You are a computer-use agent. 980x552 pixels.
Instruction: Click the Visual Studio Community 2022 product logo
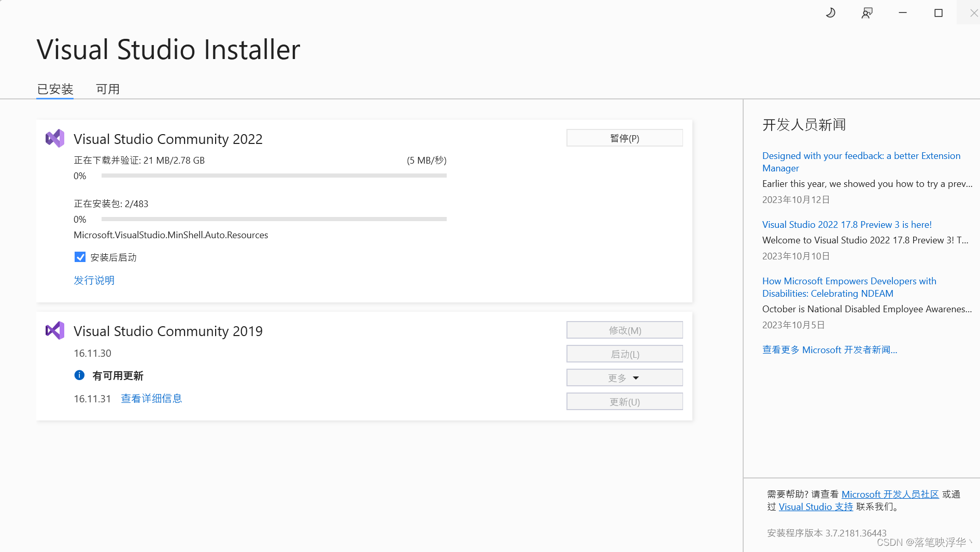point(54,138)
